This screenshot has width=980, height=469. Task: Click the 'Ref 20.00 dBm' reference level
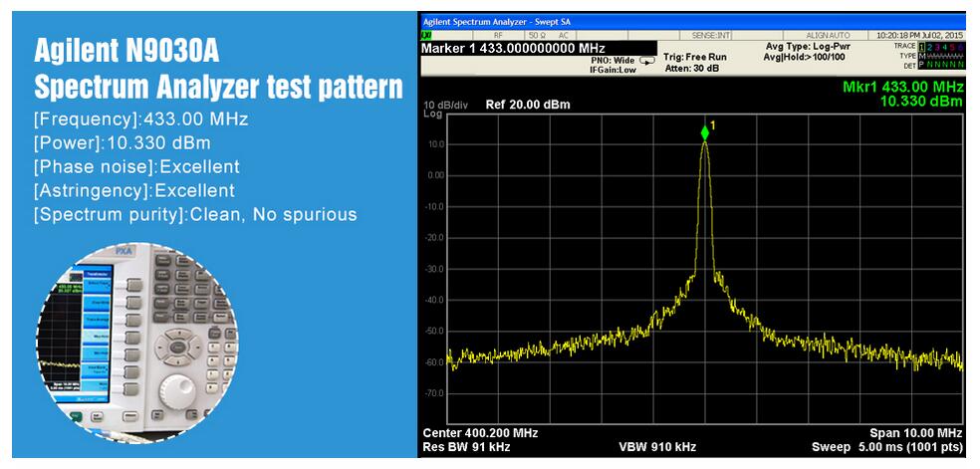528,105
